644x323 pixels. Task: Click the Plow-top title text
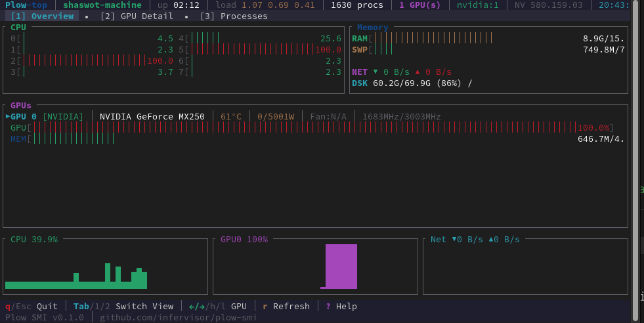[x=26, y=5]
